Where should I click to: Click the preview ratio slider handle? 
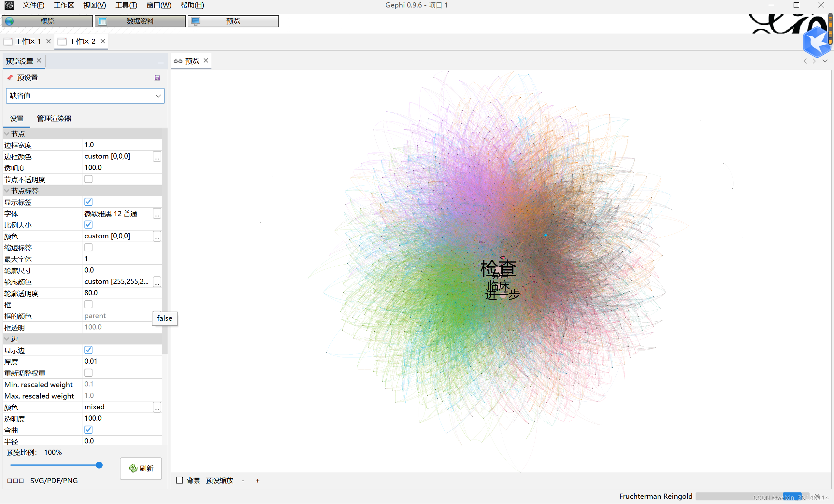coord(99,465)
